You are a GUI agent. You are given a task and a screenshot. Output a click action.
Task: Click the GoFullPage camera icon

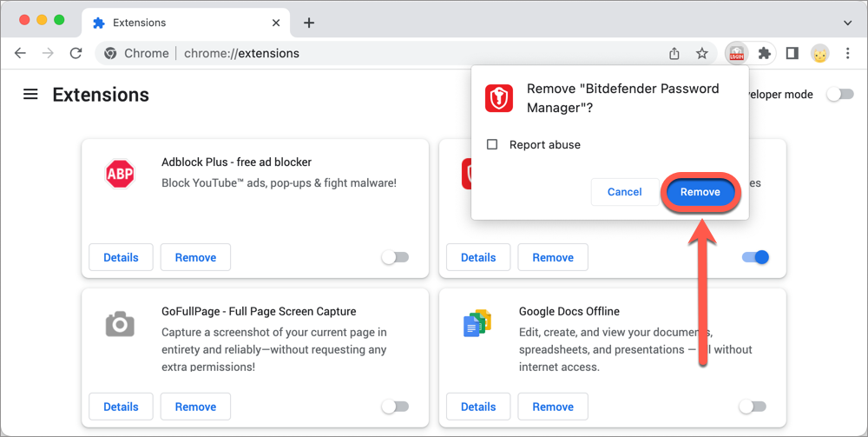click(x=120, y=323)
